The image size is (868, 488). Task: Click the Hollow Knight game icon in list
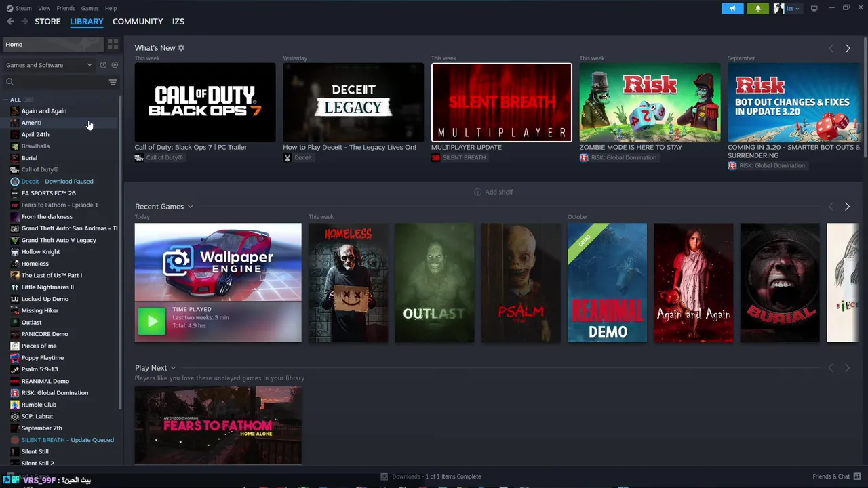click(x=15, y=252)
